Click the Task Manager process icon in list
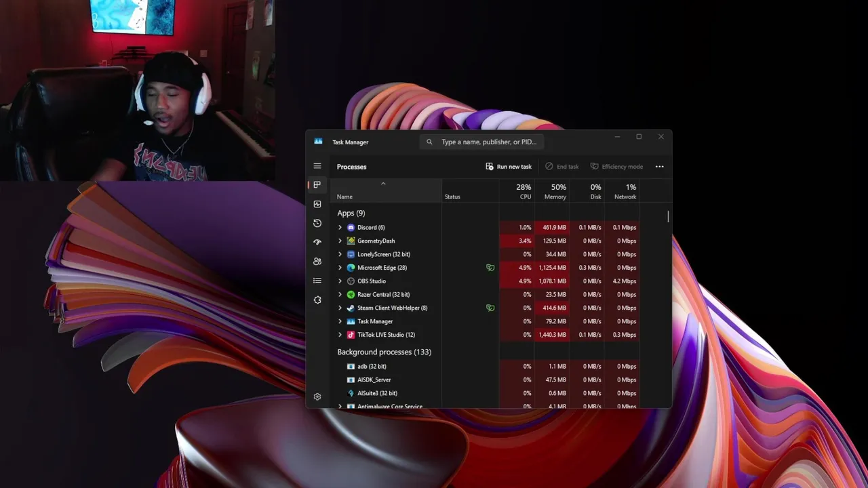 (x=351, y=321)
